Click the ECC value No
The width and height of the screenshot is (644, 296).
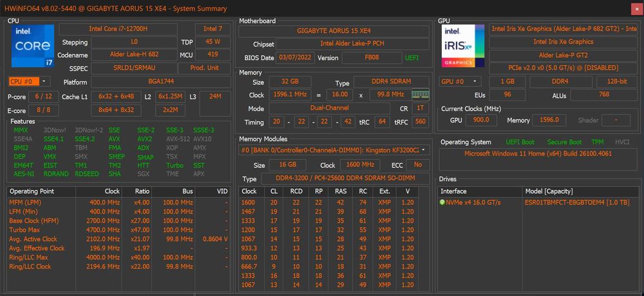click(x=418, y=165)
